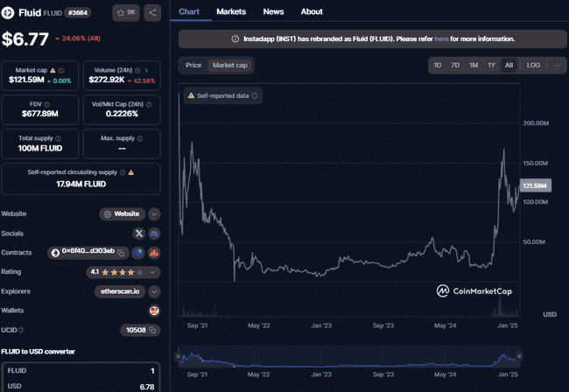This screenshot has width=569, height=392.
Task: Click the Ethereum icon in contract pill
Action: [x=55, y=253]
